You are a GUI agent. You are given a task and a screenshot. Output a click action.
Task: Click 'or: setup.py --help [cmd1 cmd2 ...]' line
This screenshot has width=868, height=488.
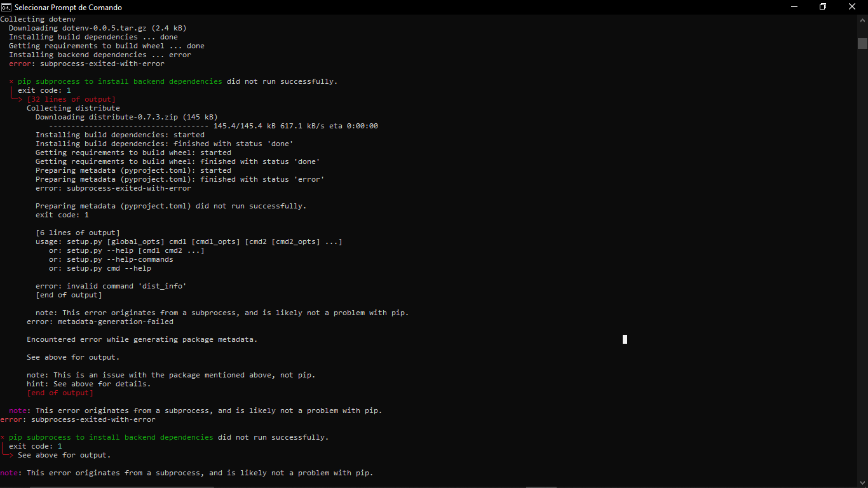[126, 250]
